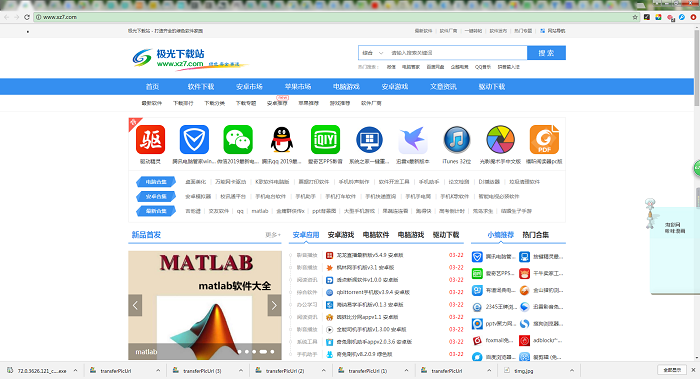
Task: Select the 首页 navigation item
Action: click(152, 87)
